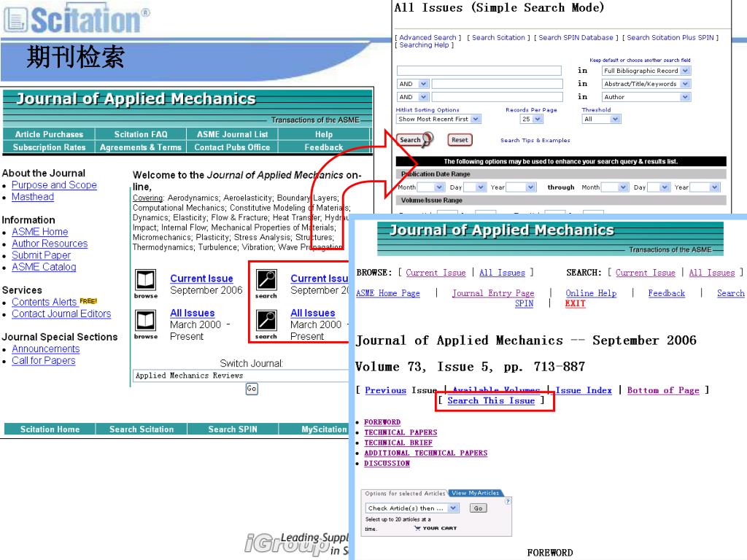Open Subscription Rates menu item

(49, 147)
